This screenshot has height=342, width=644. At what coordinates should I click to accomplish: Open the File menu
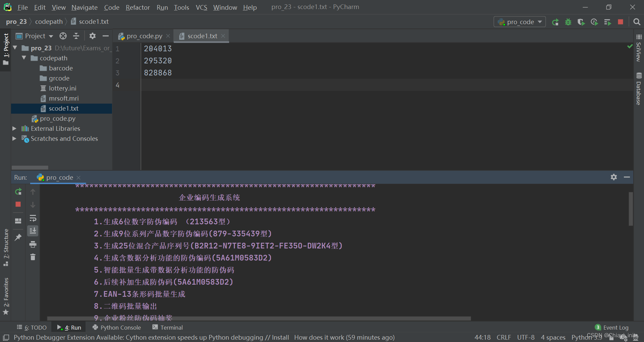point(22,7)
